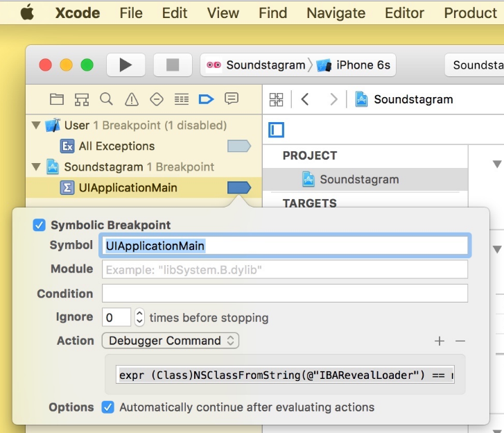This screenshot has width=504, height=433.
Task: Open the Report navigator speech bubble icon
Action: coord(232,99)
